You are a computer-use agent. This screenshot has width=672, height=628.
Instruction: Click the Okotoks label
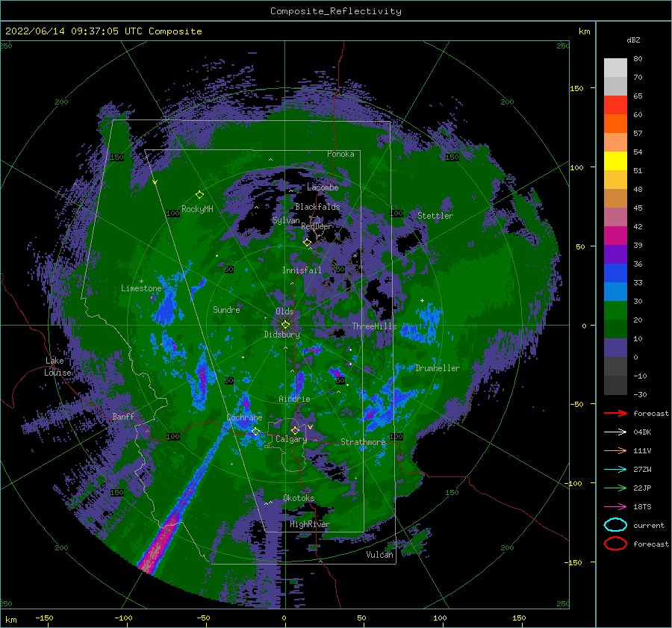point(299,497)
